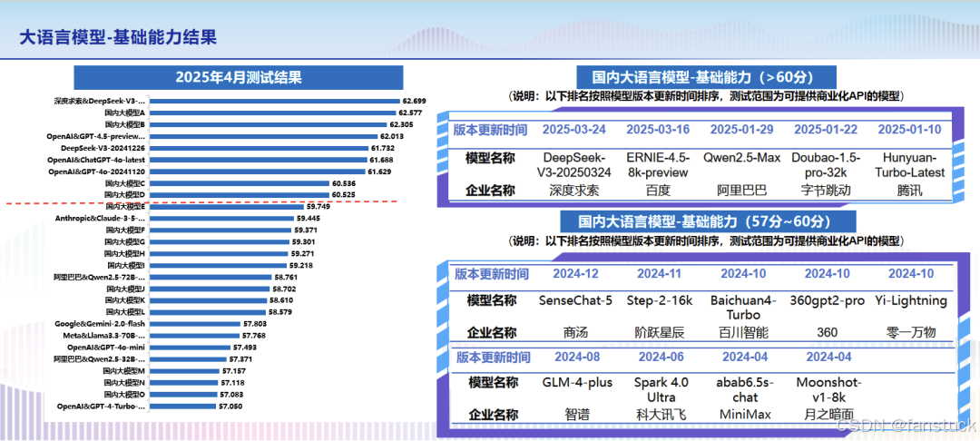Click the "国内大模型C" chart label
Screen dimensions: 980x441
(125, 183)
